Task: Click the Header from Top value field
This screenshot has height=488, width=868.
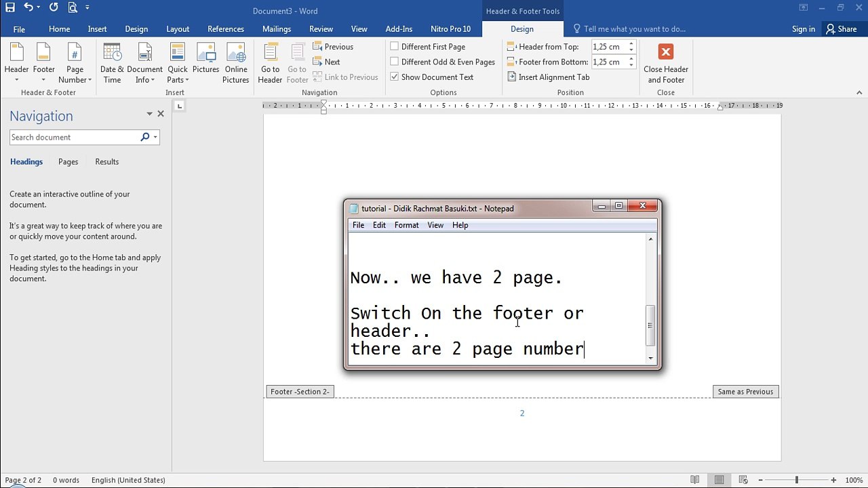Action: pyautogui.click(x=609, y=47)
